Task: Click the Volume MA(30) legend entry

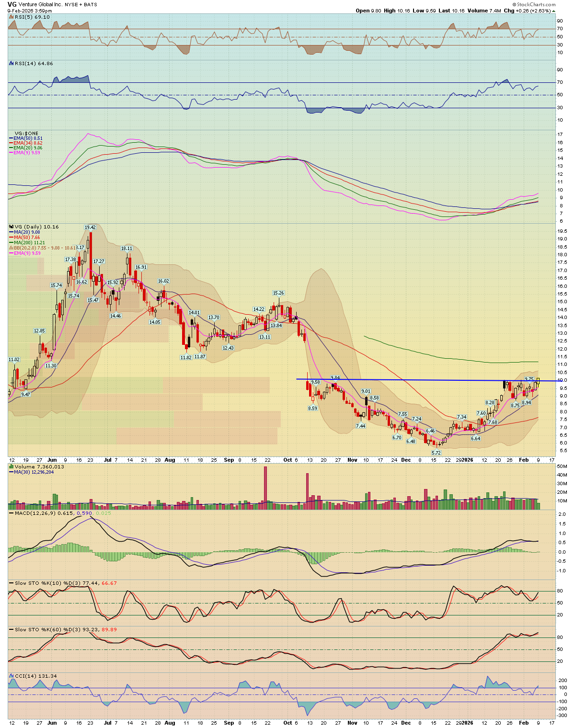Action: click(x=34, y=472)
